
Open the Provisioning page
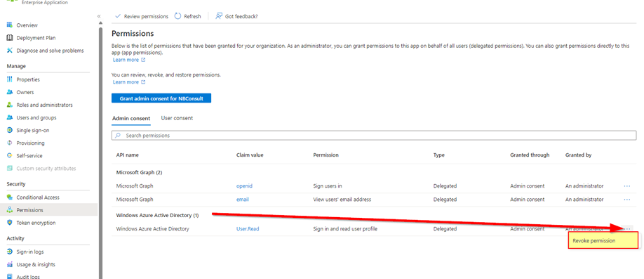pos(30,143)
